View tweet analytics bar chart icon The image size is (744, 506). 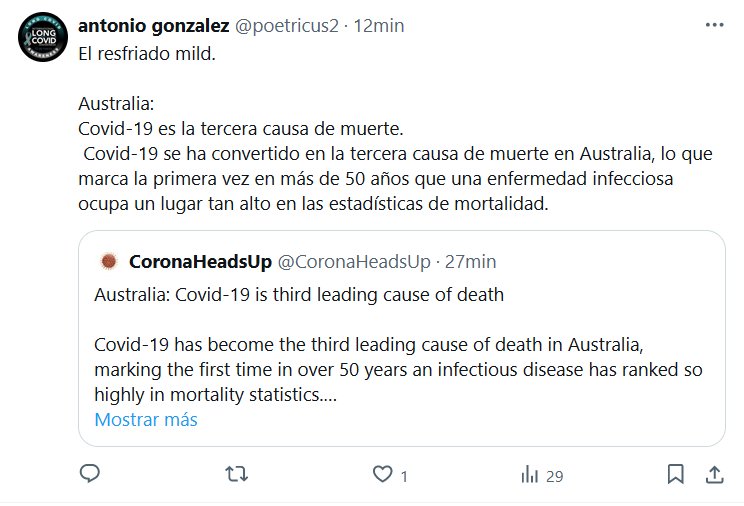click(530, 474)
